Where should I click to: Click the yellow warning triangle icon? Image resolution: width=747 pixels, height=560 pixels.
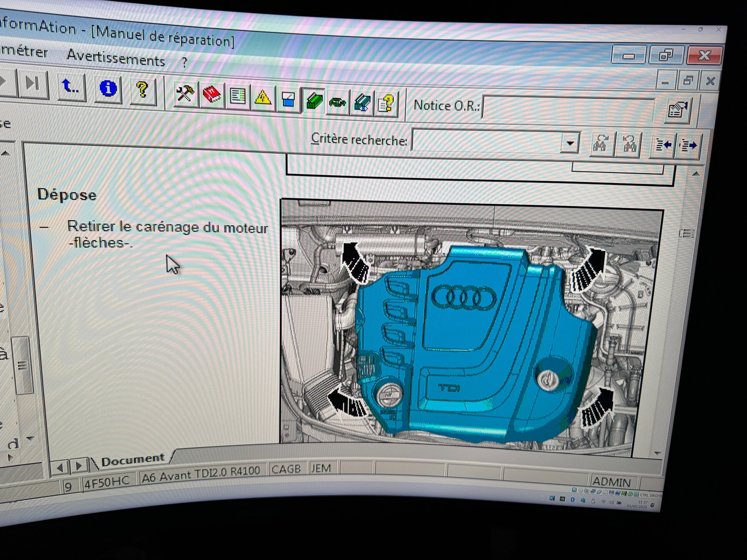[x=262, y=98]
